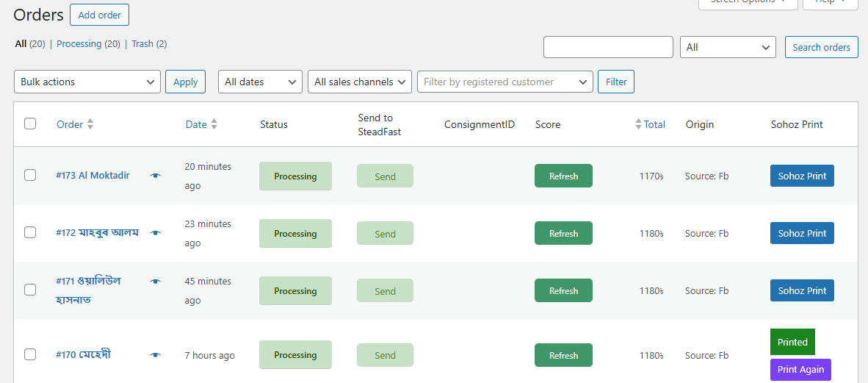Click eye preview icon for order #172
868x383 pixels.
point(155,233)
